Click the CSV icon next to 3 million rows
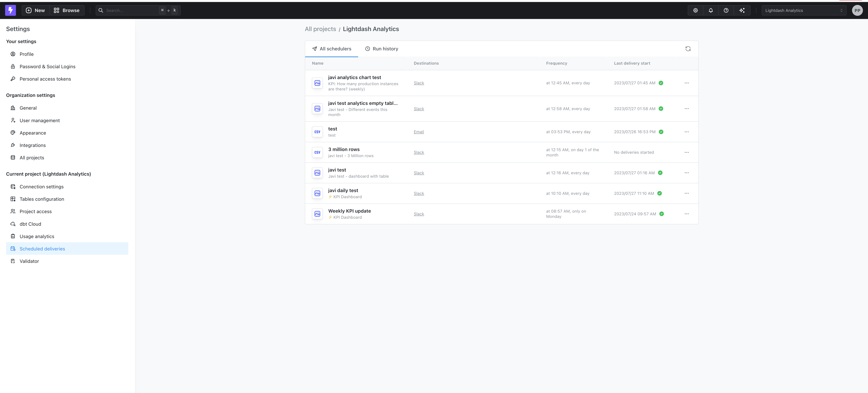 click(x=317, y=152)
